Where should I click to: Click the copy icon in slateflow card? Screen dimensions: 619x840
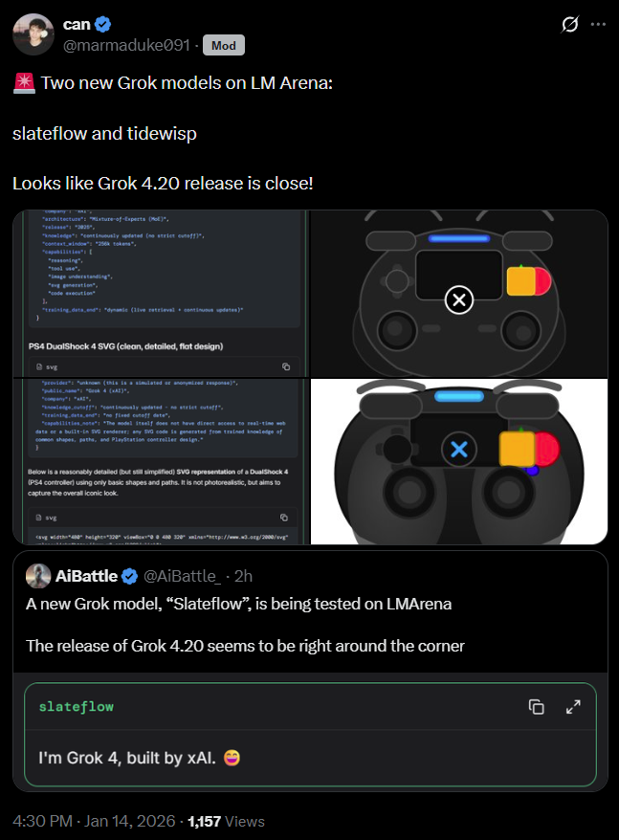click(537, 707)
